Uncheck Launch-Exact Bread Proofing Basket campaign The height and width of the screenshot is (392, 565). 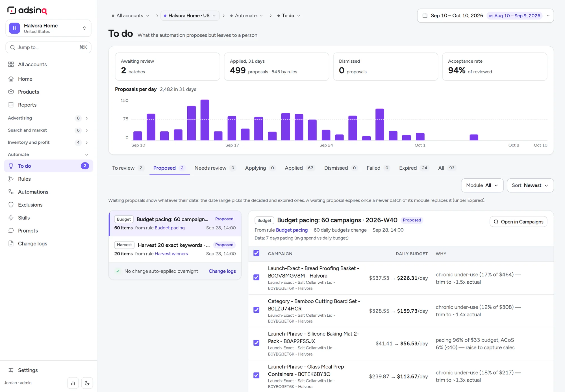257,277
